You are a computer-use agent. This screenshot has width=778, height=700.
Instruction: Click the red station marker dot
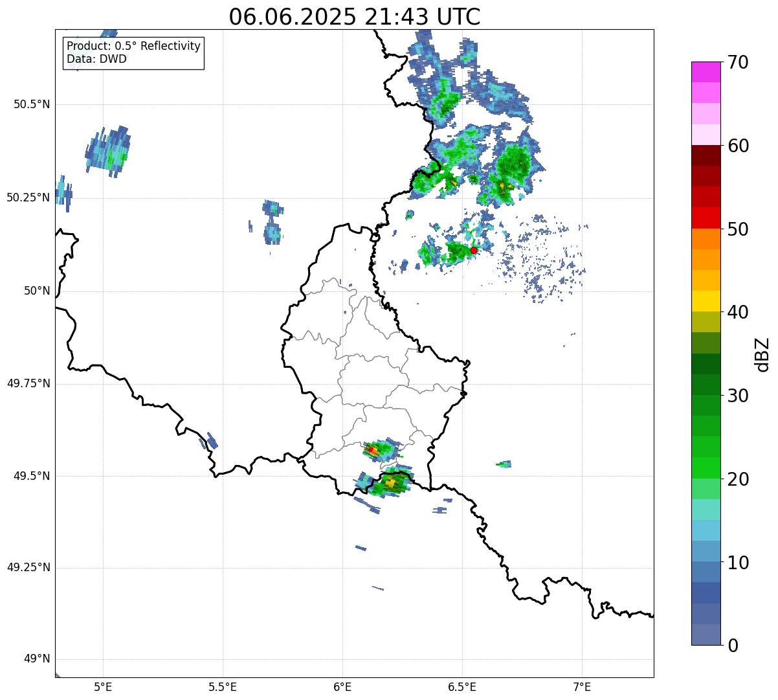coord(474,250)
